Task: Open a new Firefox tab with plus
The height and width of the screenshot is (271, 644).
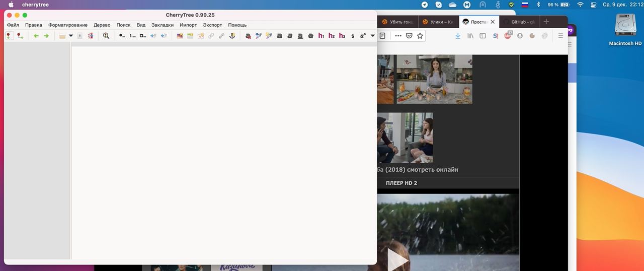Action: click(x=546, y=22)
